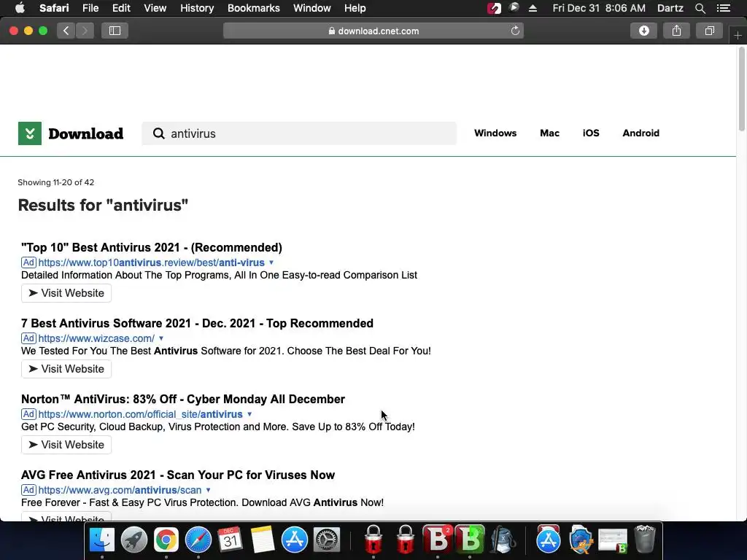747x560 pixels.
Task: Open the green B app in dock
Action: point(470,540)
